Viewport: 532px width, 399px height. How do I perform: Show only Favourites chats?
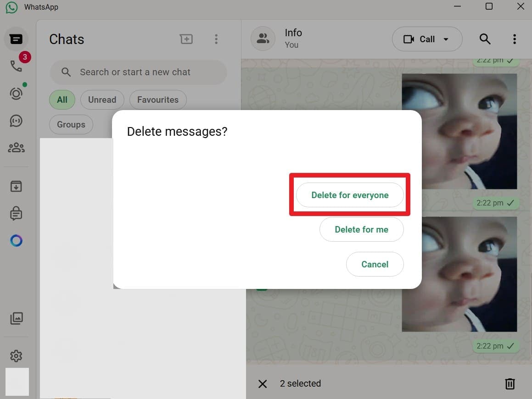click(158, 100)
